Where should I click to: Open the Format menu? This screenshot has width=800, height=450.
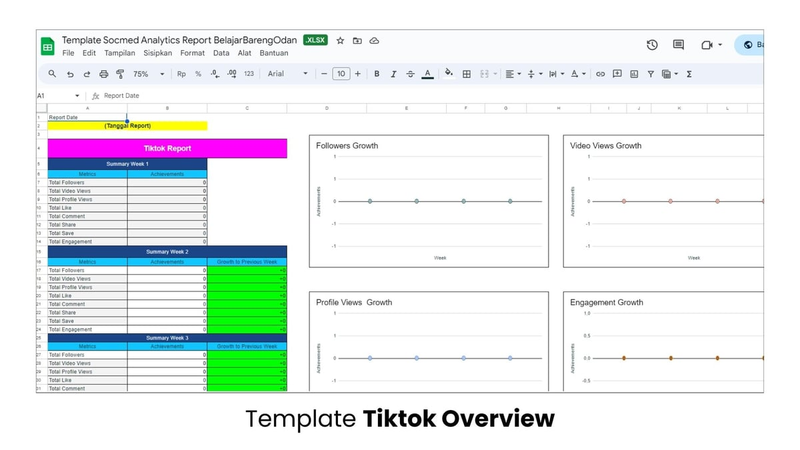point(192,53)
